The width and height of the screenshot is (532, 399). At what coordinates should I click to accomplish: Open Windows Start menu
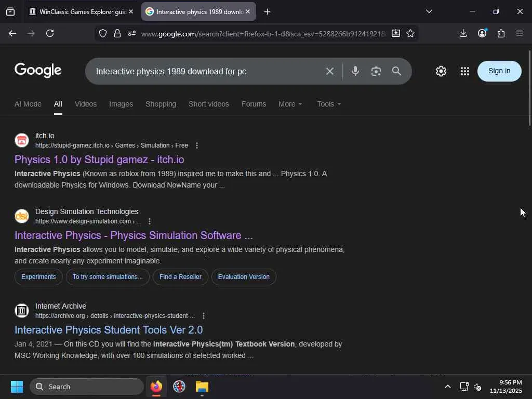click(x=17, y=387)
